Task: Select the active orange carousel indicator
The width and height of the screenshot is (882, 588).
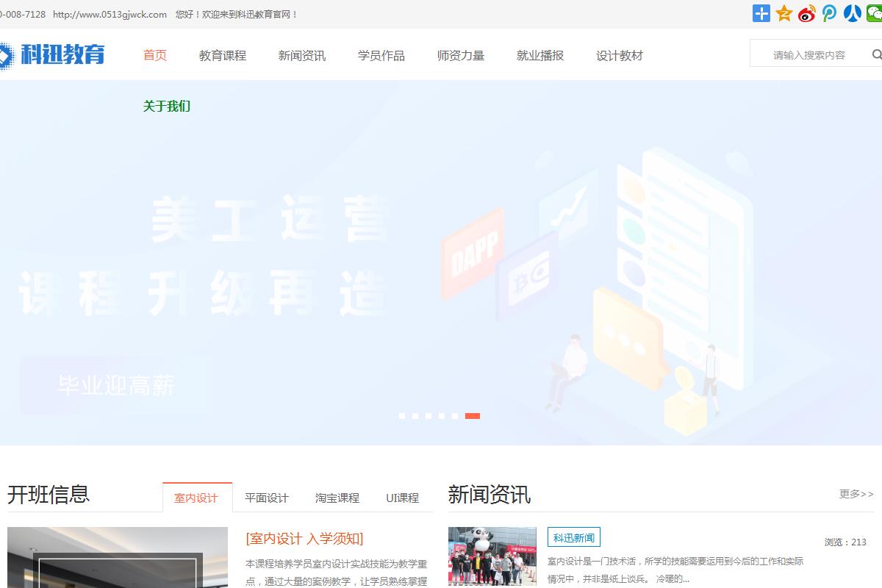Action: (473, 416)
